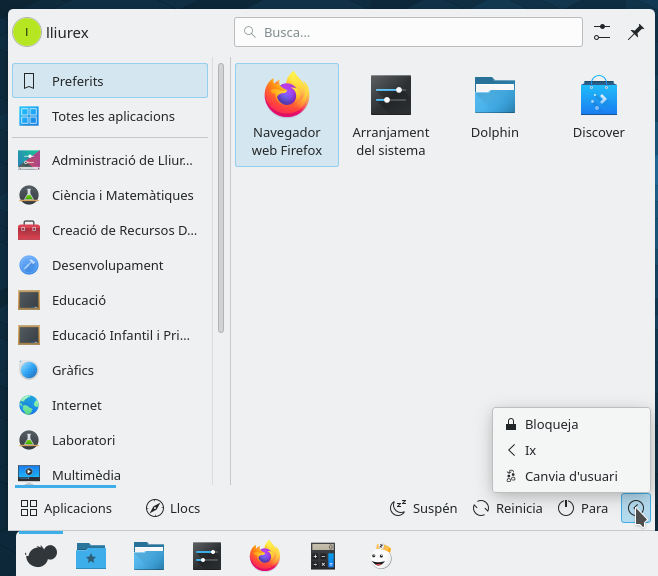
Task: Pin the application menu open
Action: click(x=635, y=33)
